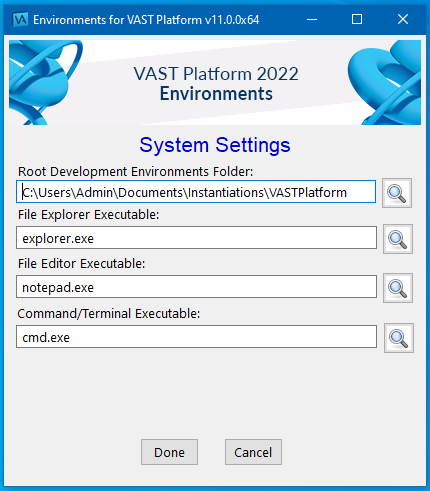Click the System Settings heading

(215, 145)
